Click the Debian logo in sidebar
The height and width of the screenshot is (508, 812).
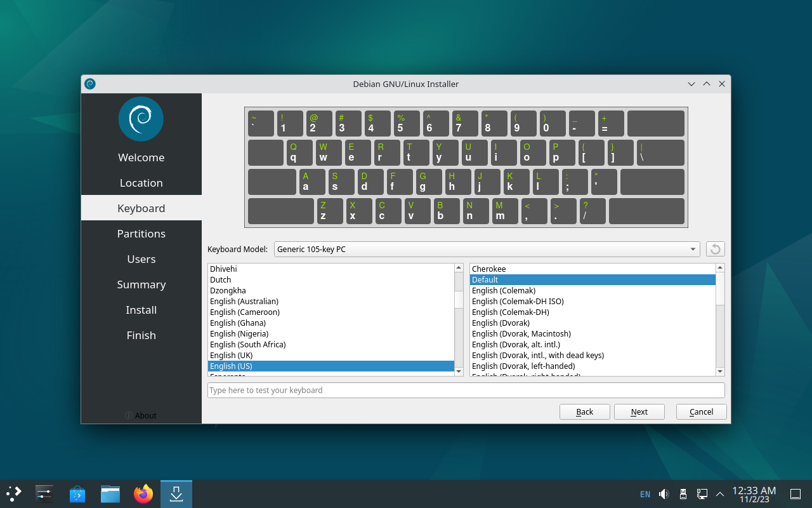coord(141,119)
